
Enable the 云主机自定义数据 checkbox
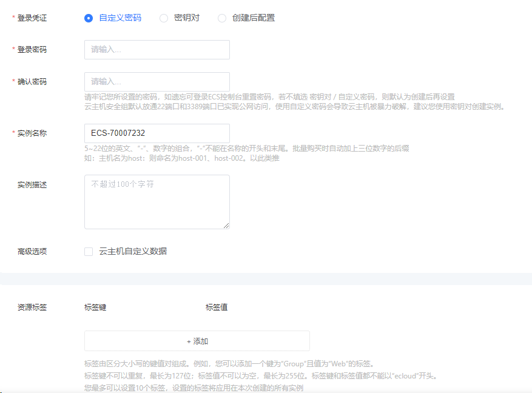[89, 252]
